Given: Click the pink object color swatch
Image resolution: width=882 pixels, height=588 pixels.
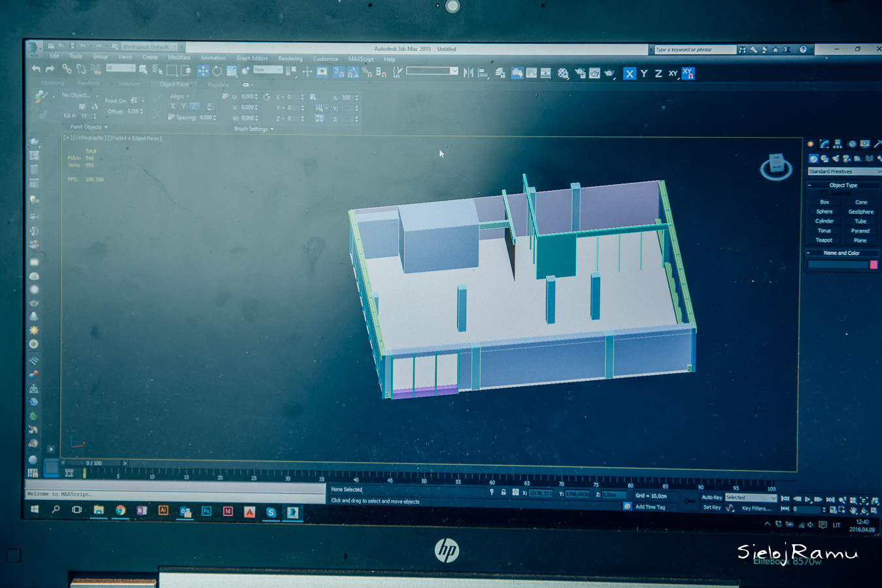Looking at the screenshot, I should tap(874, 265).
